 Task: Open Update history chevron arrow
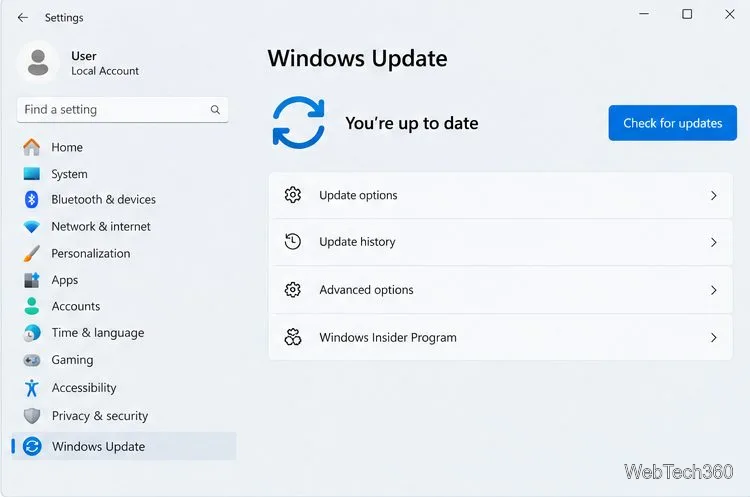tap(714, 243)
